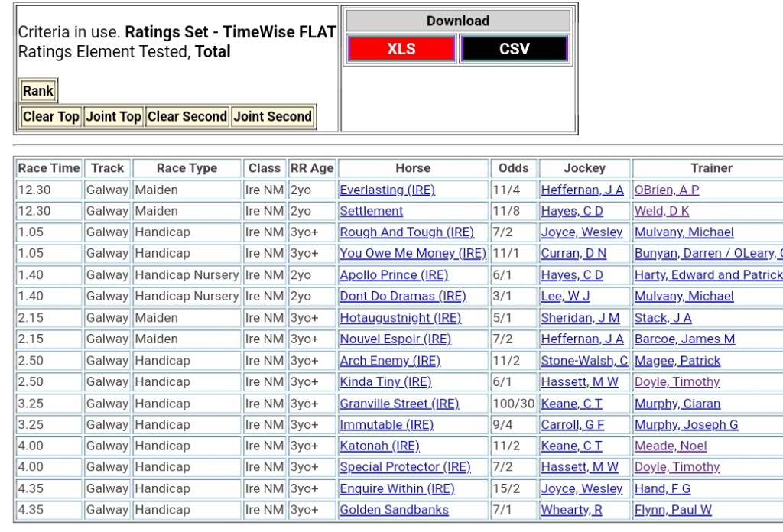Open horse Granville Street (IRE)
This screenshot has width=783, height=532.
point(399,404)
